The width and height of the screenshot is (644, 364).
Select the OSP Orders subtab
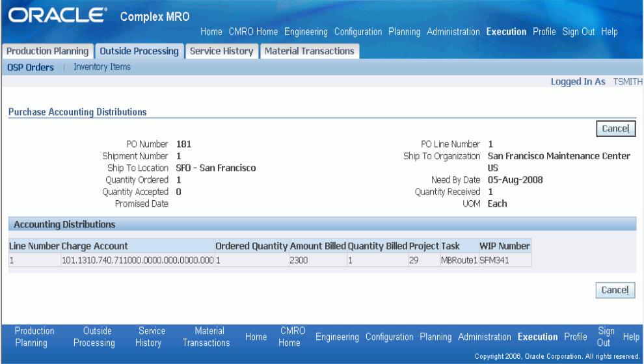tap(31, 68)
